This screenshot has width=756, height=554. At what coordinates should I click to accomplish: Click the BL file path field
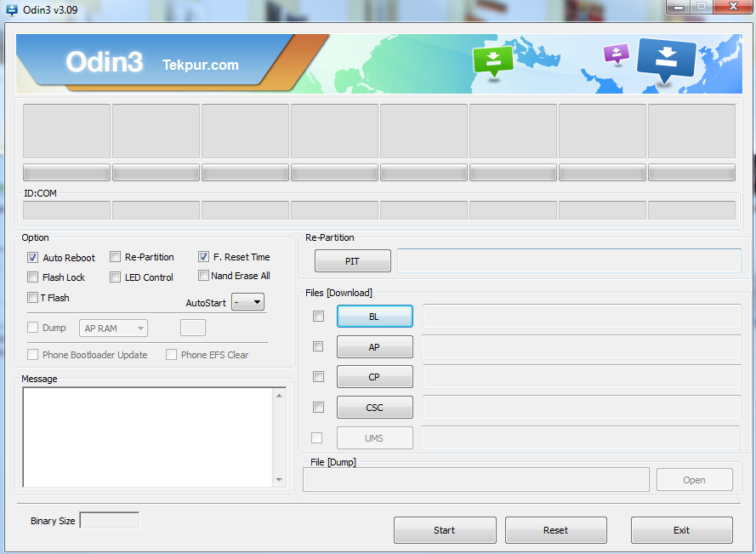point(582,316)
